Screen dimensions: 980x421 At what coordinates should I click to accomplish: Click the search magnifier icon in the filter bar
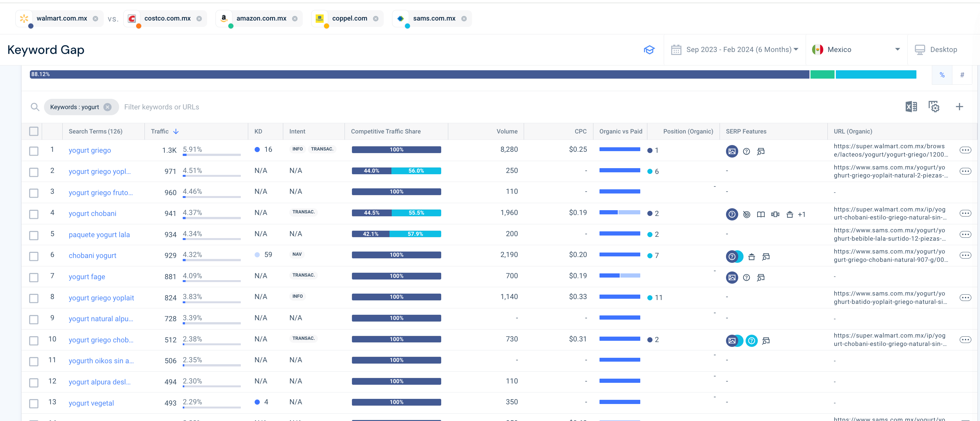[x=35, y=107]
